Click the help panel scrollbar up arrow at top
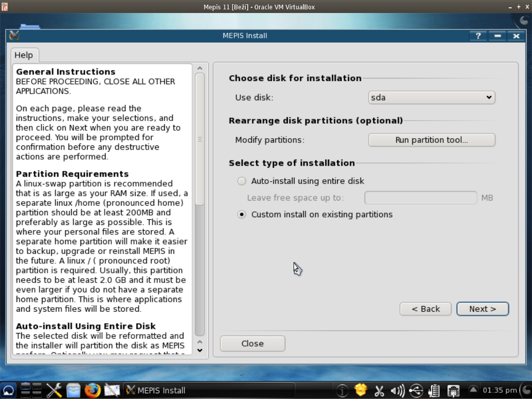This screenshot has width=532, height=399. pyautogui.click(x=200, y=68)
